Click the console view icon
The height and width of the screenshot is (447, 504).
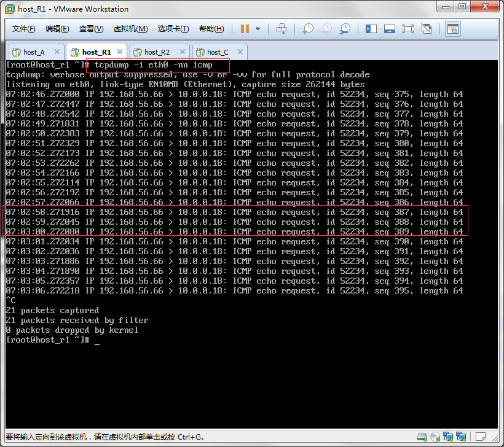453,29
